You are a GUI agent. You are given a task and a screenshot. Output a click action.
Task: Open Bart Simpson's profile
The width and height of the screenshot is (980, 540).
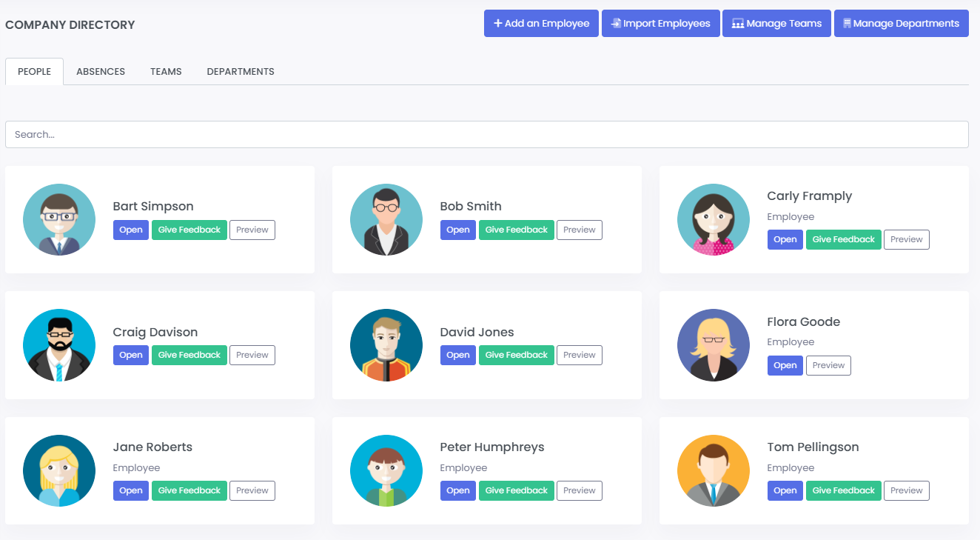click(130, 230)
